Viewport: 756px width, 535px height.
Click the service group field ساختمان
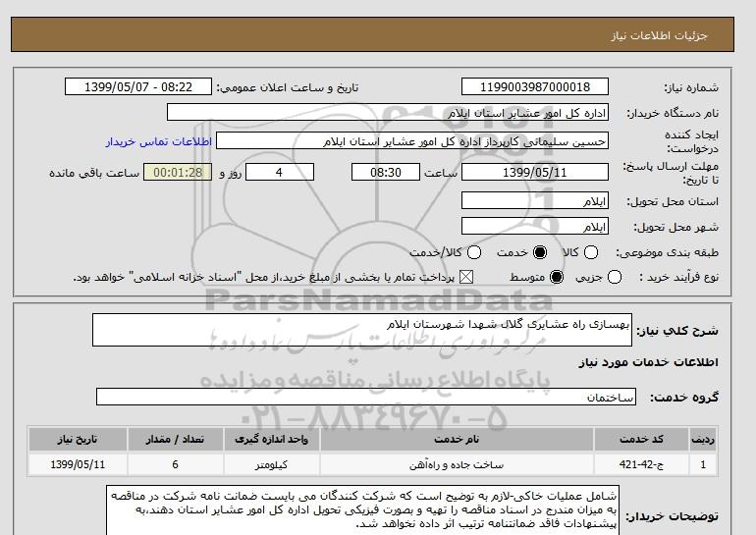point(366,397)
